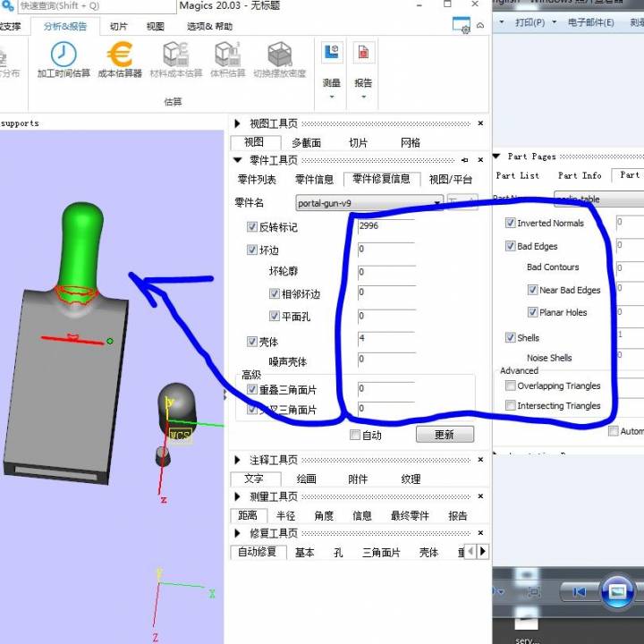This screenshot has width=644, height=644.
Task: Select the 零件信息 tab
Action: pos(314,179)
